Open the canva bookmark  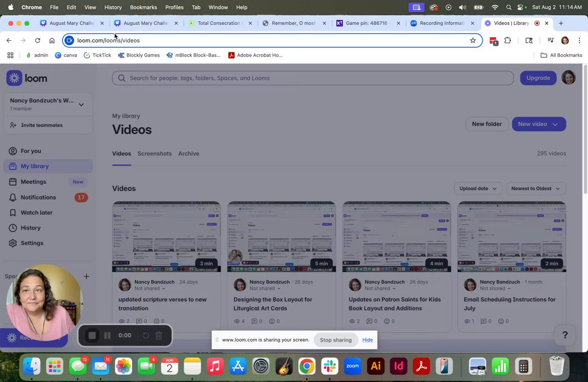pos(66,55)
